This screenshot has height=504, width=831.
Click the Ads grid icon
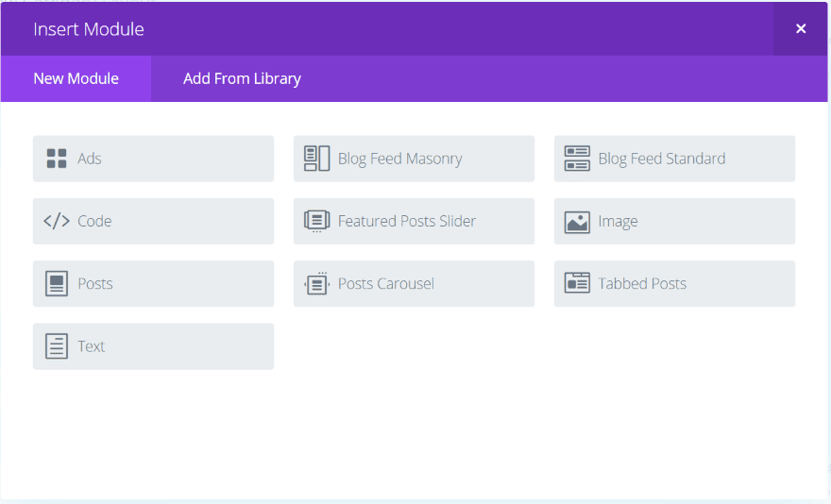(x=57, y=159)
